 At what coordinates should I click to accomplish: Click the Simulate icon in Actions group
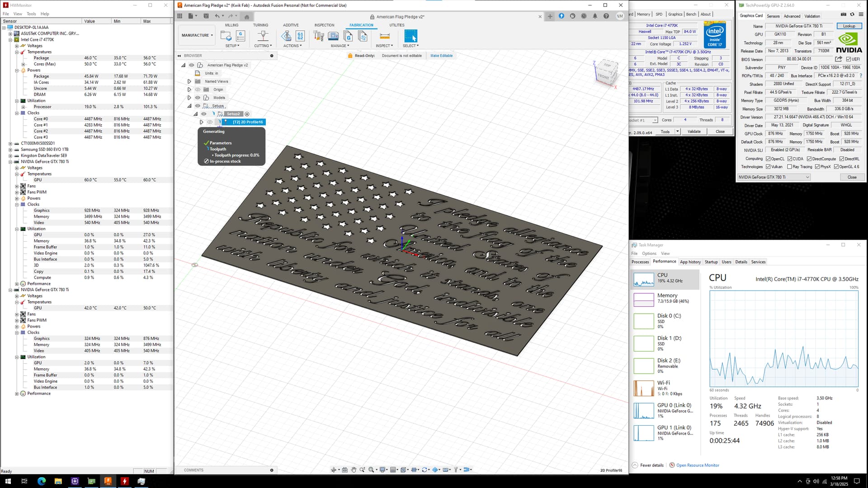286,36
